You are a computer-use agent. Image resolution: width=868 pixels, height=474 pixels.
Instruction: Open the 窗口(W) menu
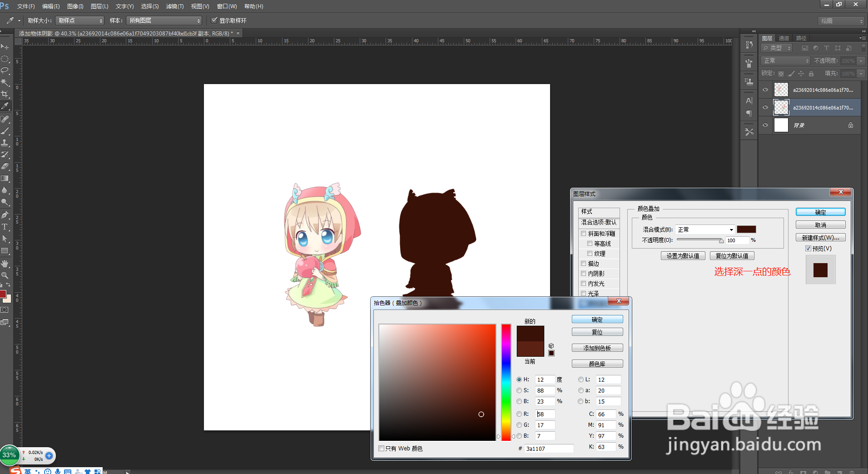point(227,6)
